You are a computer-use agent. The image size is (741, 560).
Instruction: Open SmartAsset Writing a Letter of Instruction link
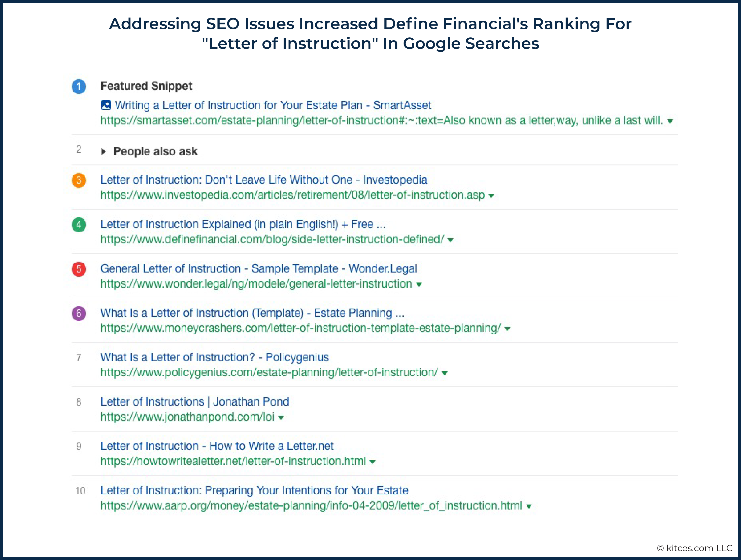tap(273, 105)
